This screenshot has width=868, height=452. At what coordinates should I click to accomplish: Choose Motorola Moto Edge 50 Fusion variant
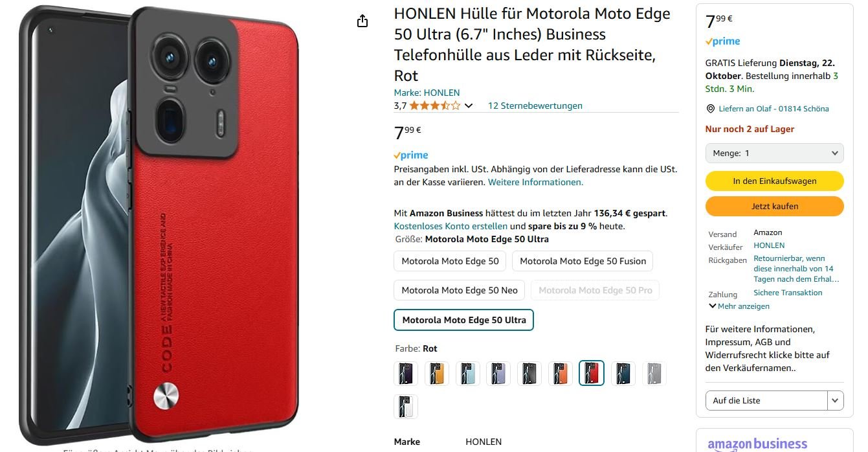click(583, 261)
